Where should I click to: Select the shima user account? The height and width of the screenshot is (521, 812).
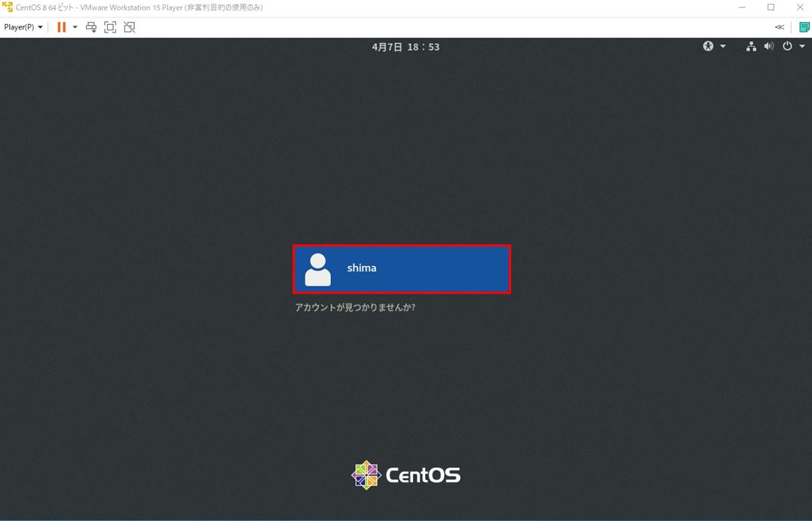point(402,269)
